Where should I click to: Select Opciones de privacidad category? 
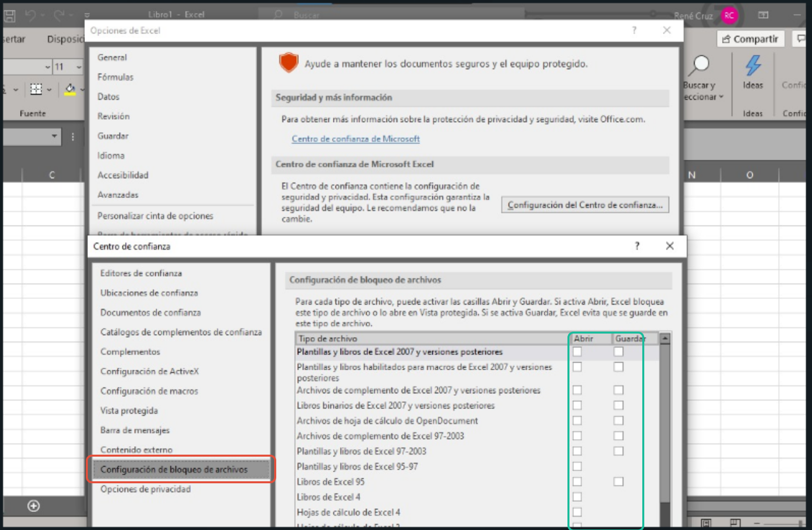[x=146, y=488]
